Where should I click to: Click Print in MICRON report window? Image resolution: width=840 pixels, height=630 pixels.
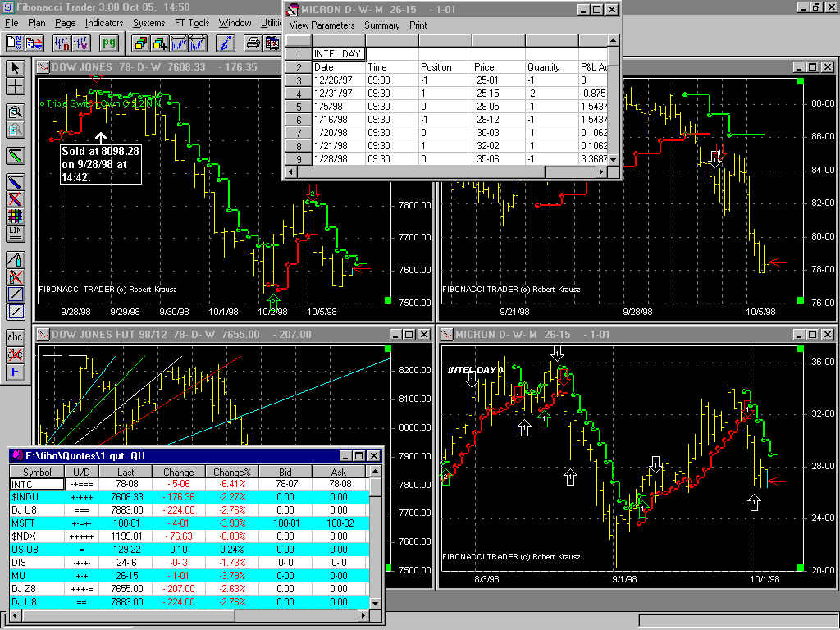coord(418,25)
